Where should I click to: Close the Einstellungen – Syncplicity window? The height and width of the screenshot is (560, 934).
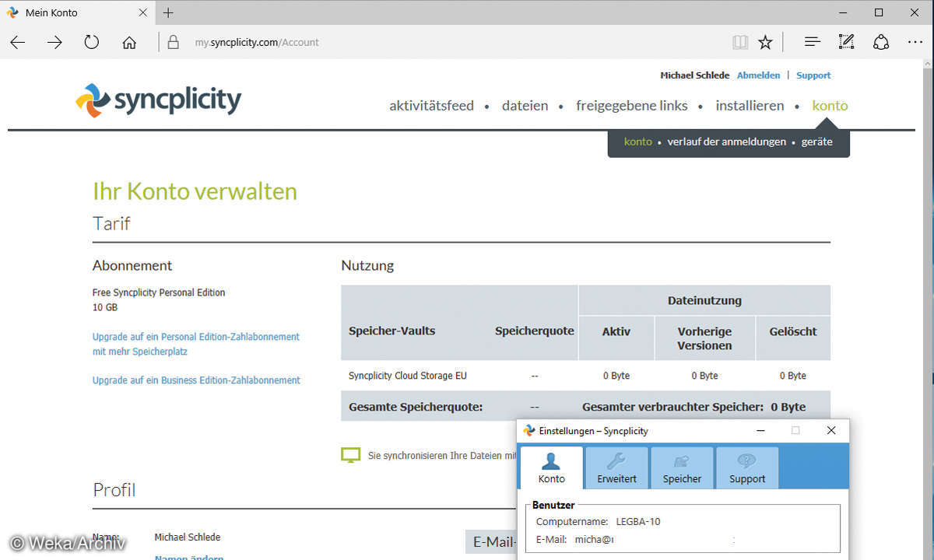(x=831, y=430)
